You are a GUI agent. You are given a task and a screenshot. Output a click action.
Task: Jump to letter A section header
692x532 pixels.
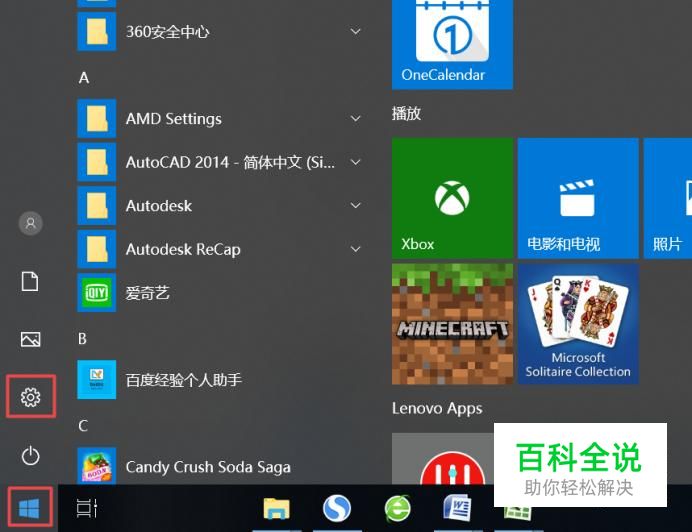(84, 78)
